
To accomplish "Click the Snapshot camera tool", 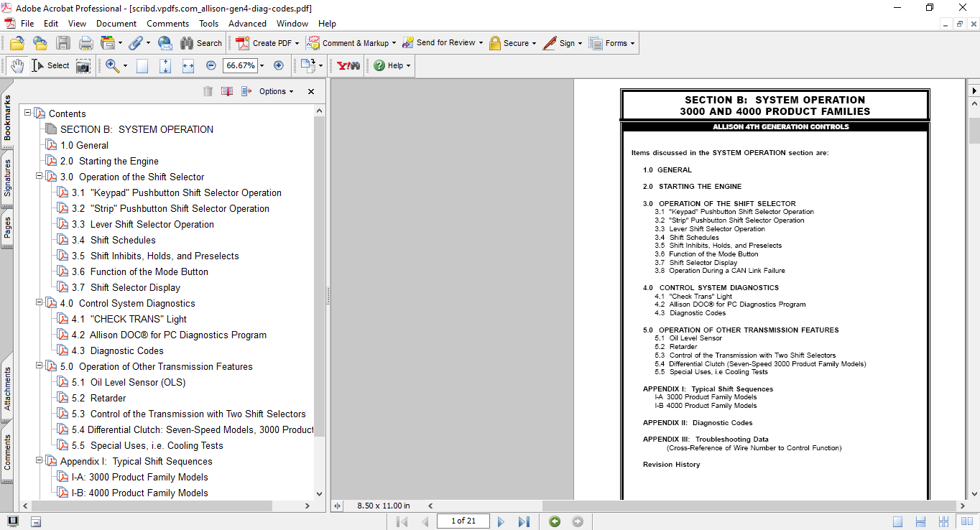I will point(83,65).
